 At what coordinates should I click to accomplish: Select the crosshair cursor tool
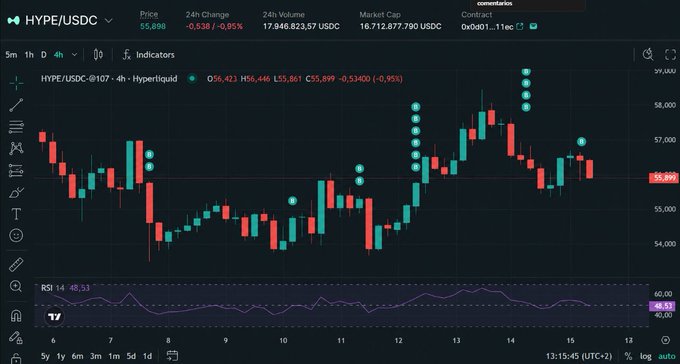click(x=16, y=82)
